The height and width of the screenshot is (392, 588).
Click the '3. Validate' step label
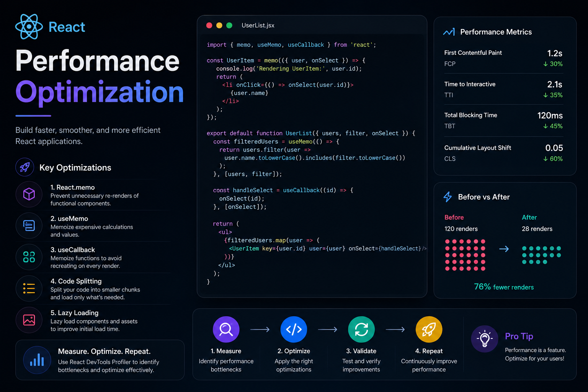(x=361, y=351)
